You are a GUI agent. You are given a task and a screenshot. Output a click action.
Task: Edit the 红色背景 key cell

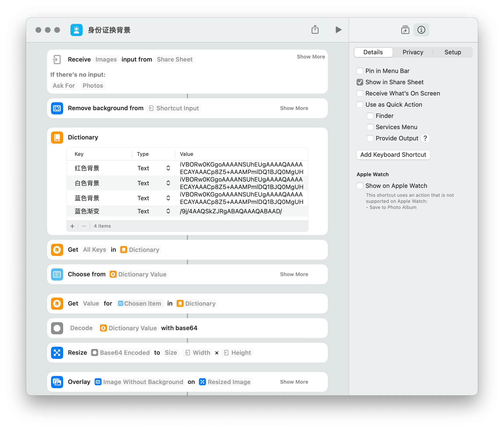(x=87, y=168)
